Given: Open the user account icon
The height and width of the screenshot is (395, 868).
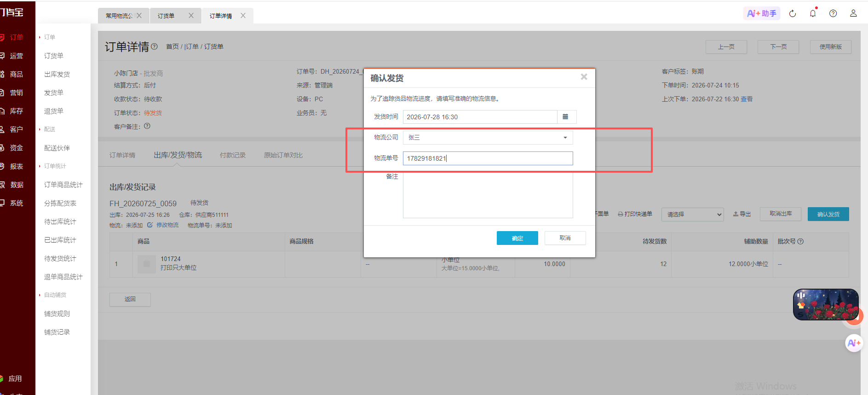Looking at the screenshot, I should (853, 13).
